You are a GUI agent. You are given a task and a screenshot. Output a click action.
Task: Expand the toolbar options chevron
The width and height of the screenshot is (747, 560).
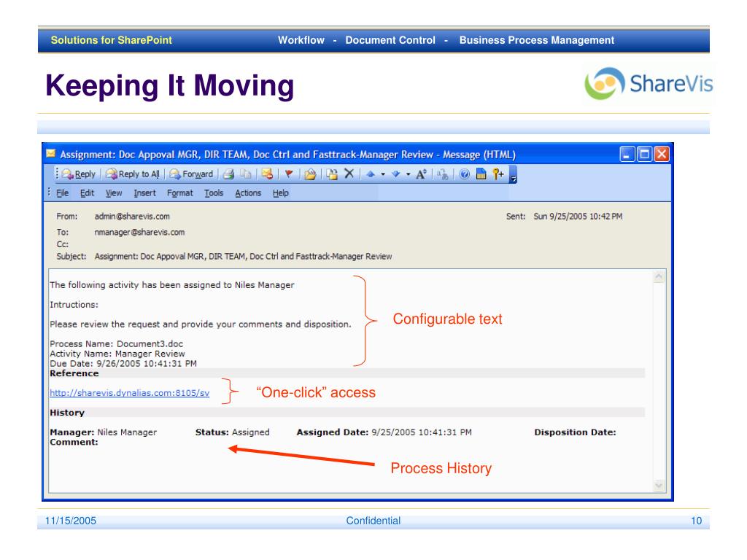click(513, 175)
